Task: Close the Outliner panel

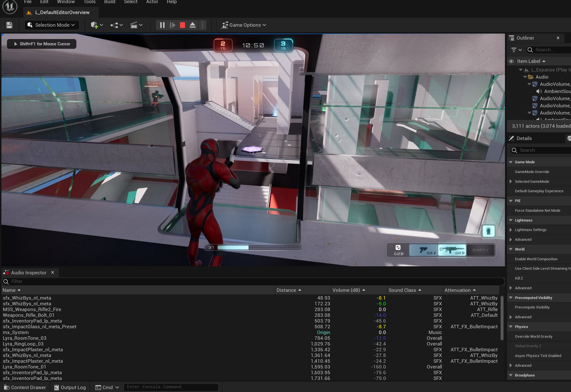Action: point(558,38)
